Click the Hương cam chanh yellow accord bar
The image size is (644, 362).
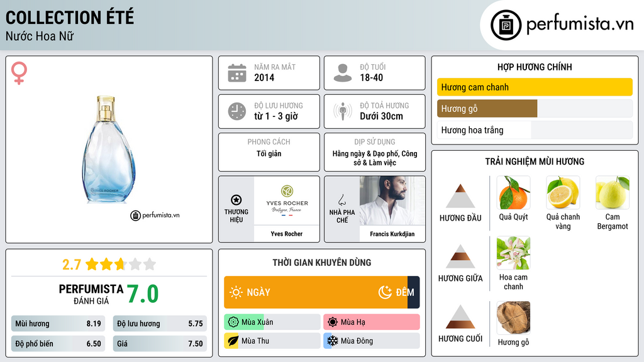pos(535,87)
